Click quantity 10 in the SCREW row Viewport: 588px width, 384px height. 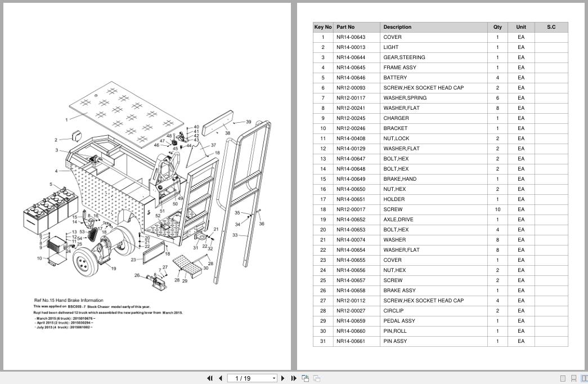tap(497, 209)
